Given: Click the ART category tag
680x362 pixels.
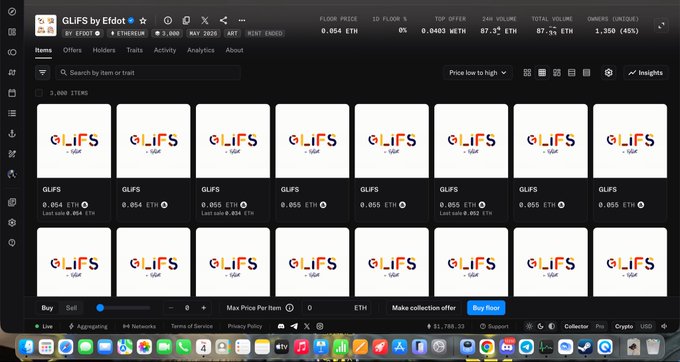Looking at the screenshot, I should tap(233, 33).
